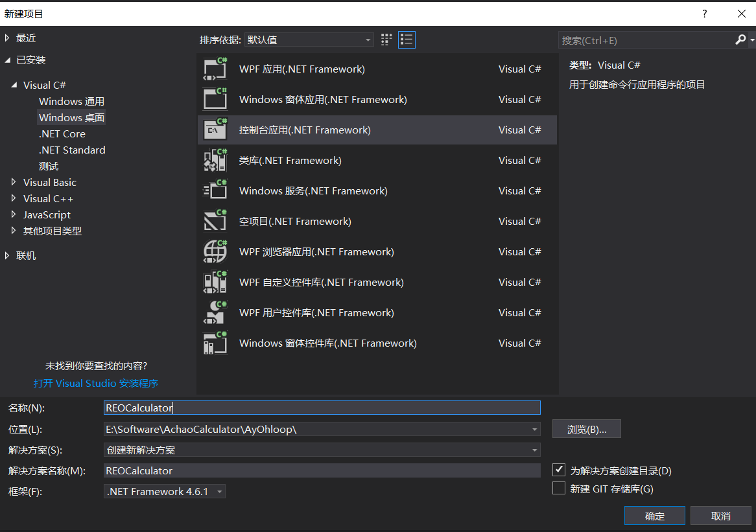Image resolution: width=756 pixels, height=532 pixels.
Task: Select 空项目(.NET Framework) text
Action: tap(295, 221)
